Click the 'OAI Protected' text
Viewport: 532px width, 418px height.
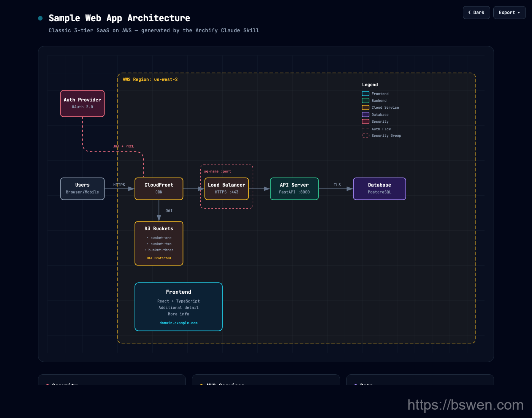click(159, 258)
